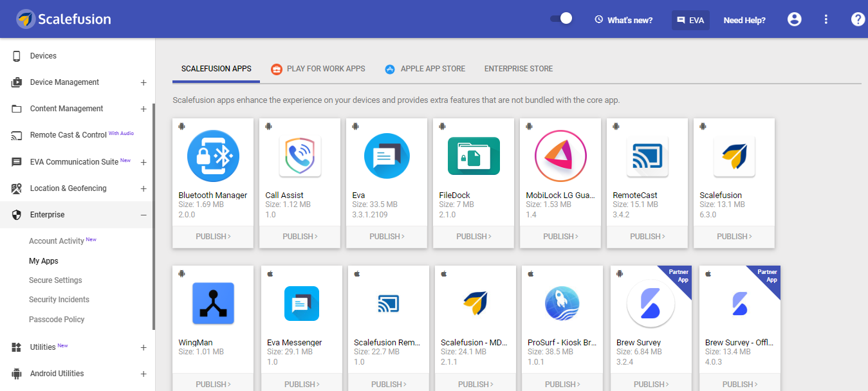Switch to Apple App Store tab
868x391 pixels.
[x=425, y=69]
